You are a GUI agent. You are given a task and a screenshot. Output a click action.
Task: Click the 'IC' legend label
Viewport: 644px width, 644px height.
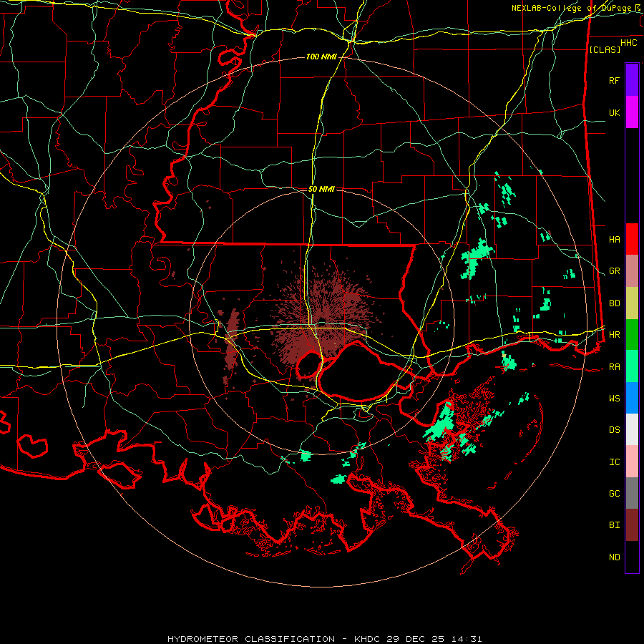pos(615,462)
